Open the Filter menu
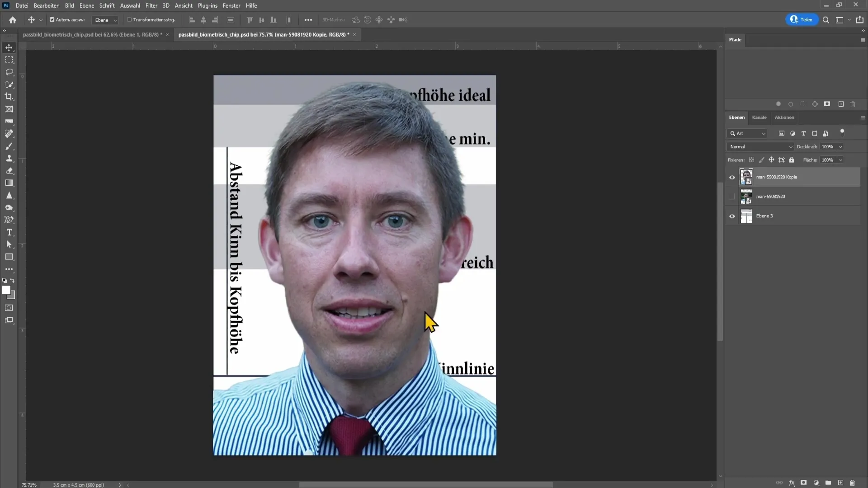 point(151,5)
